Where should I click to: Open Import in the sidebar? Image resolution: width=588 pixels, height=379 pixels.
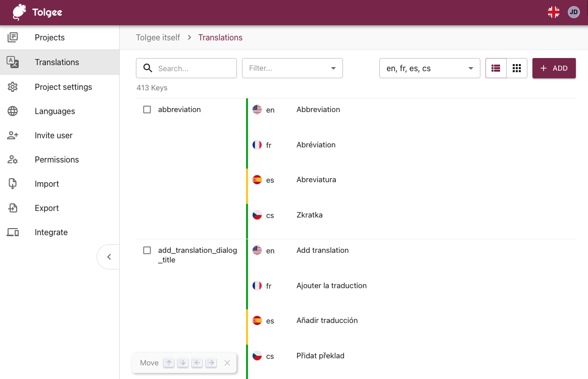(60, 184)
